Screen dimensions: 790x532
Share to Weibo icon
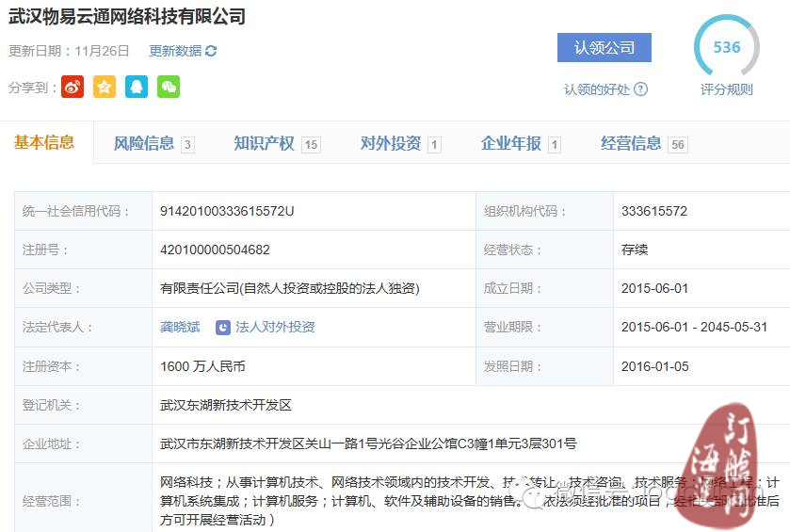pyautogui.click(x=73, y=87)
